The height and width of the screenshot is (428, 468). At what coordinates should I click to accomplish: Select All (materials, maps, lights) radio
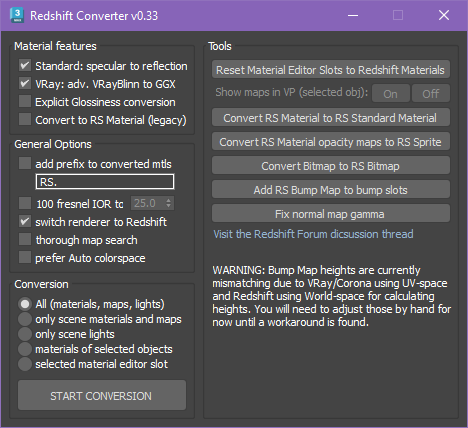click(25, 304)
